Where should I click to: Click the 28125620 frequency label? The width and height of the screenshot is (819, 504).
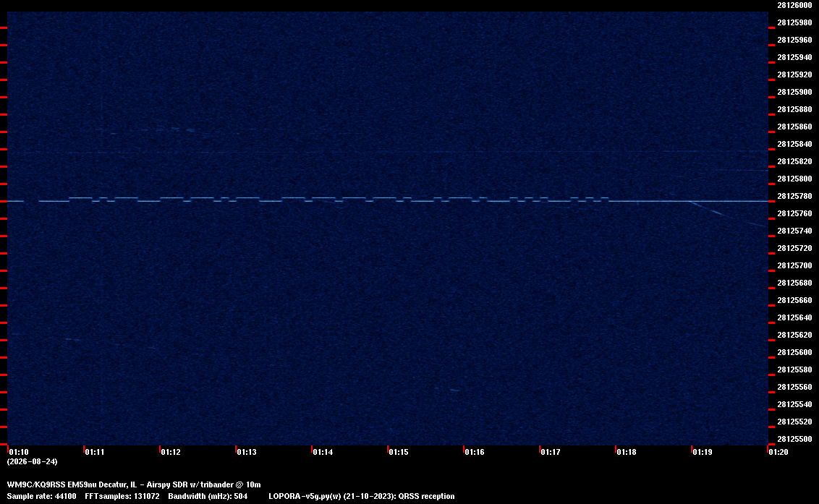[794, 335]
